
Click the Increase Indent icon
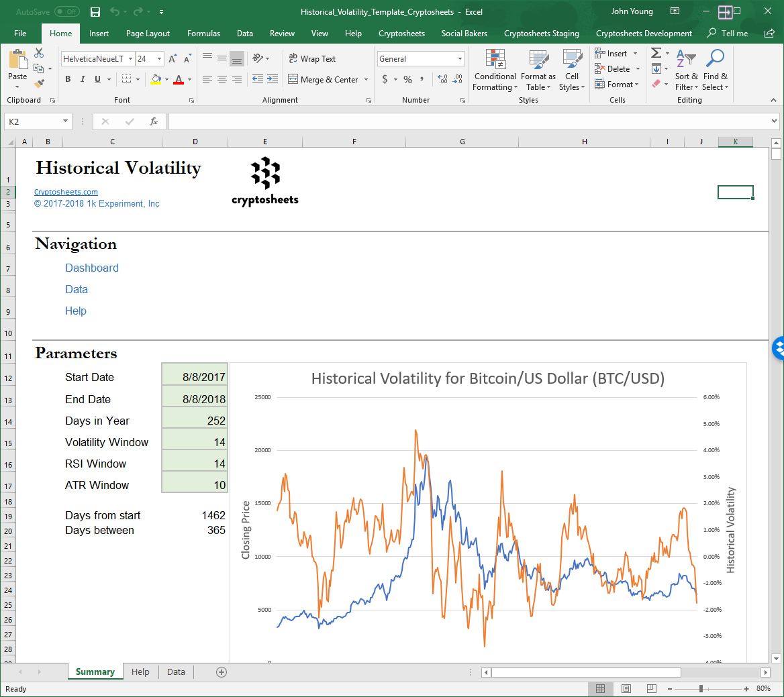point(273,79)
